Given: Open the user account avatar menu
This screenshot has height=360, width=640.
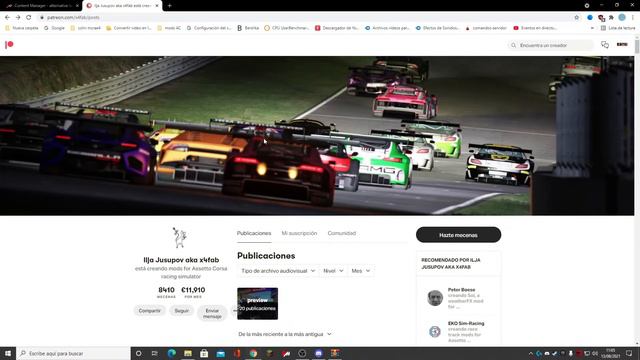Looking at the screenshot, I should click(622, 44).
